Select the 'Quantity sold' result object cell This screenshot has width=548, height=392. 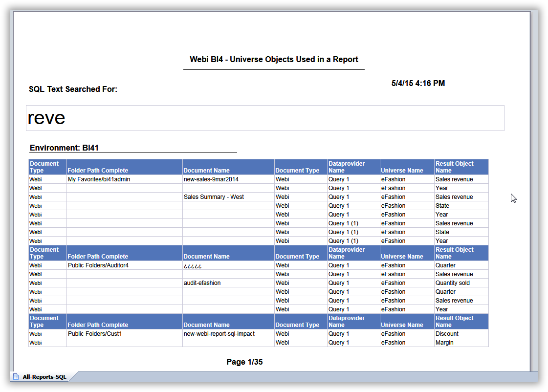(x=461, y=283)
